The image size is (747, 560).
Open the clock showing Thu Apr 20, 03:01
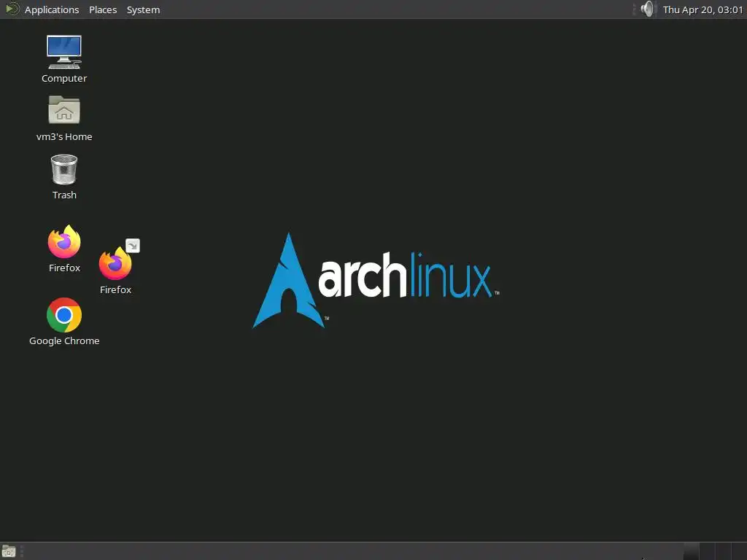[x=703, y=9]
